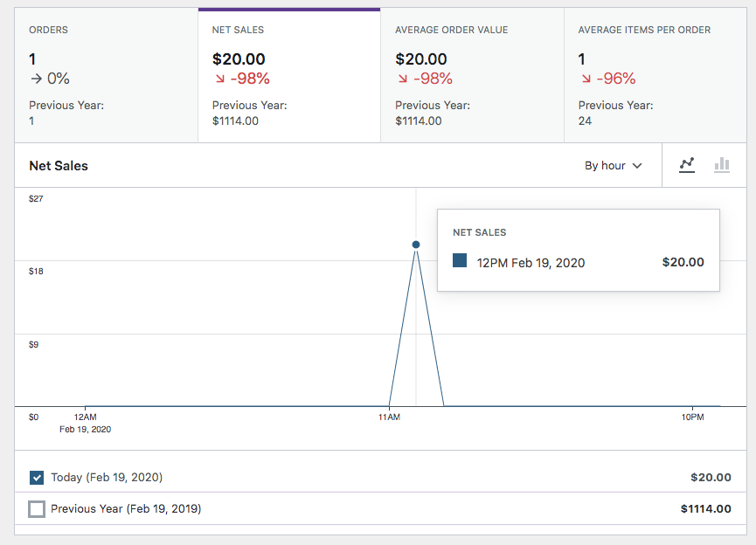Click the 12AM x-axis label
The height and width of the screenshot is (545, 756).
click(86, 417)
